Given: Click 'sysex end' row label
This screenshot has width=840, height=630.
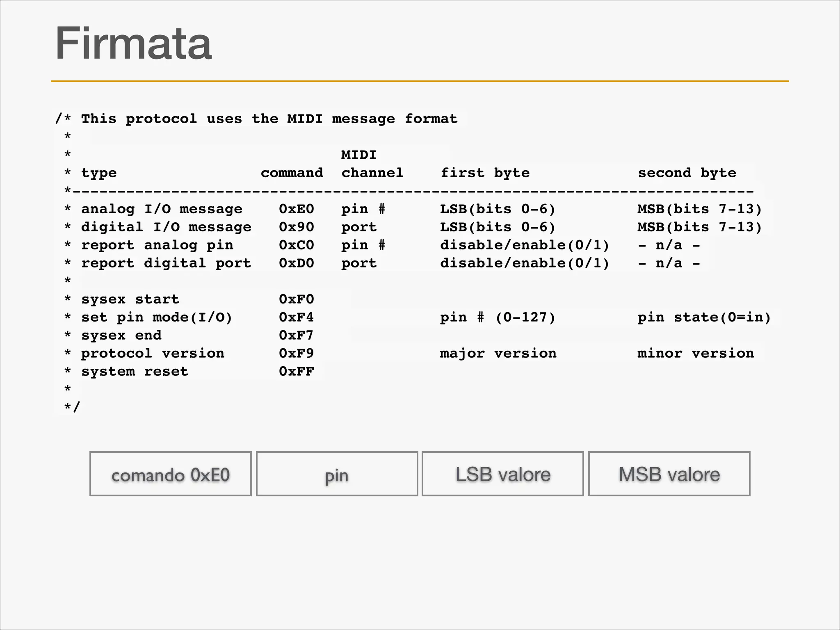Looking at the screenshot, I should (x=121, y=336).
